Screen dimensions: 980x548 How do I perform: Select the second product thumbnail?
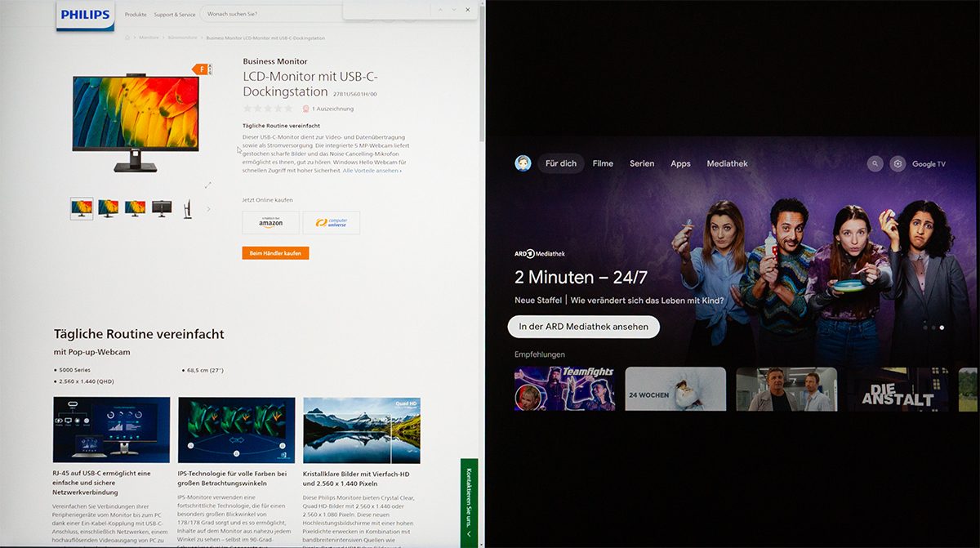[x=108, y=208]
